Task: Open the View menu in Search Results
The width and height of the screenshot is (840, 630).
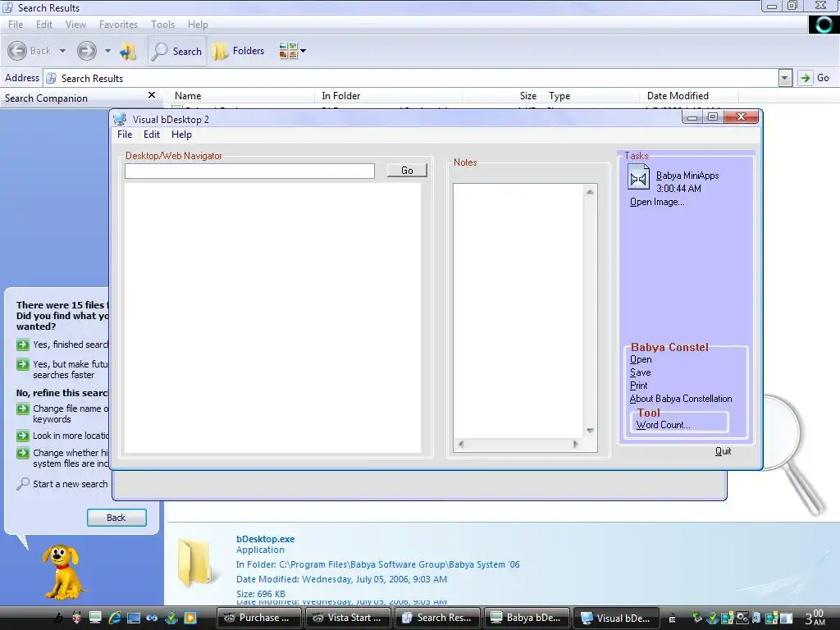Action: click(75, 25)
